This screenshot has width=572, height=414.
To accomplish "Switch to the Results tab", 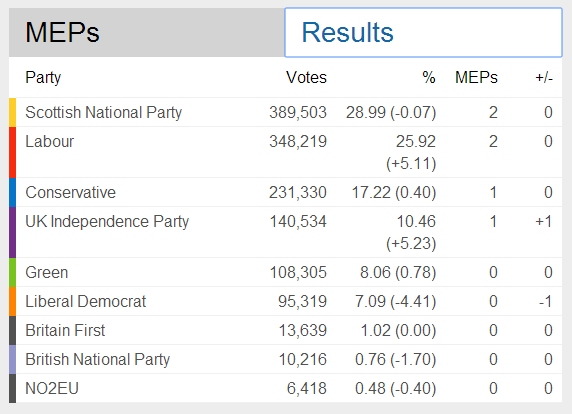I will coord(423,32).
